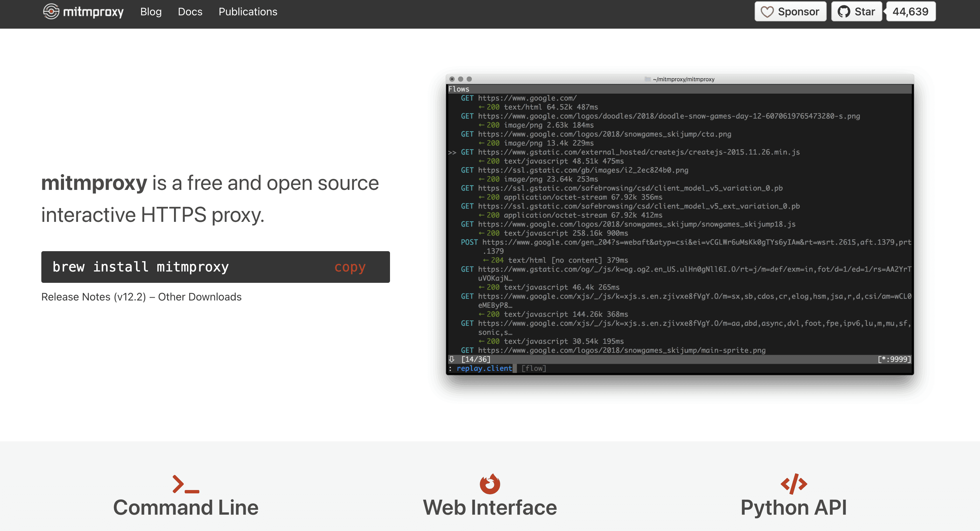Click the Python API code icon

coord(794,484)
